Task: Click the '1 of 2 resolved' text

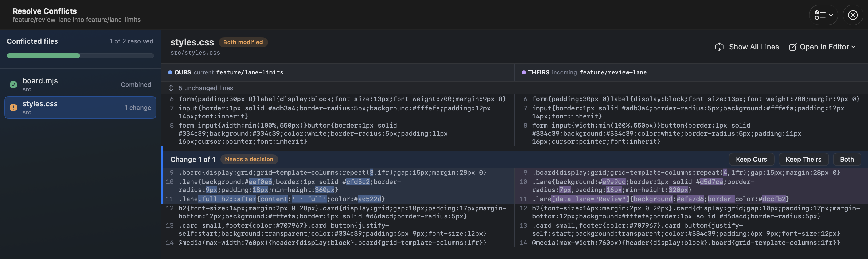Action: pyautogui.click(x=131, y=41)
